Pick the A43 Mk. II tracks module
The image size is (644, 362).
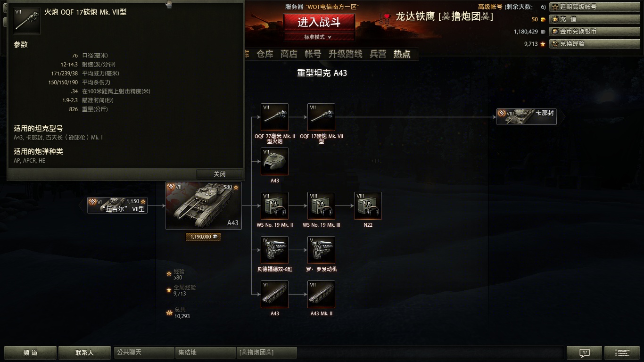click(321, 294)
